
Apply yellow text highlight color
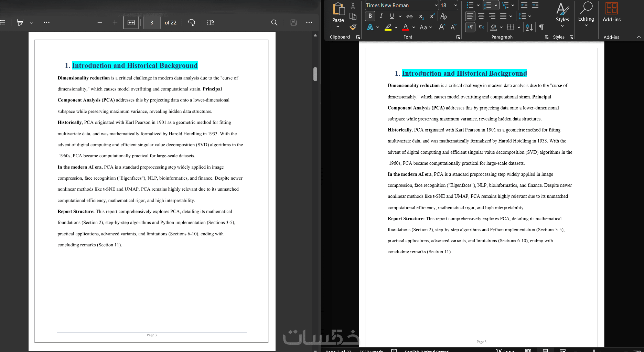[x=388, y=27]
